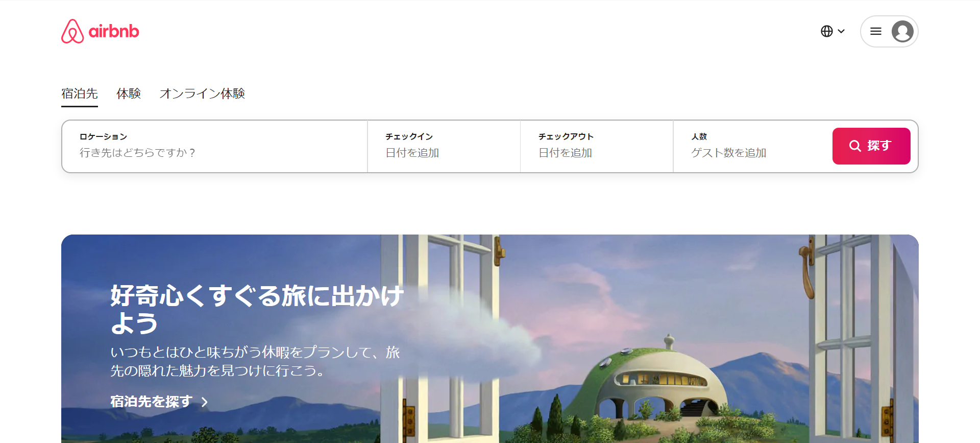
Task: Open the hamburger menu icon
Action: (x=876, y=31)
